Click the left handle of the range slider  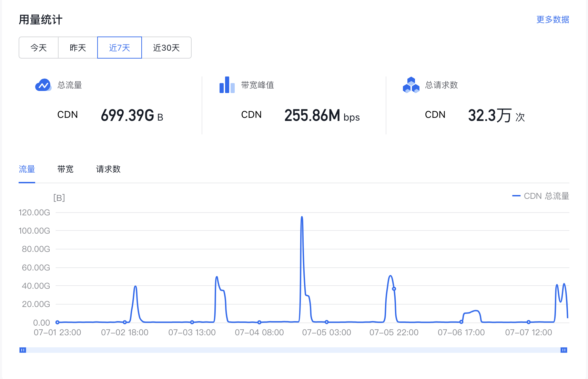click(23, 350)
